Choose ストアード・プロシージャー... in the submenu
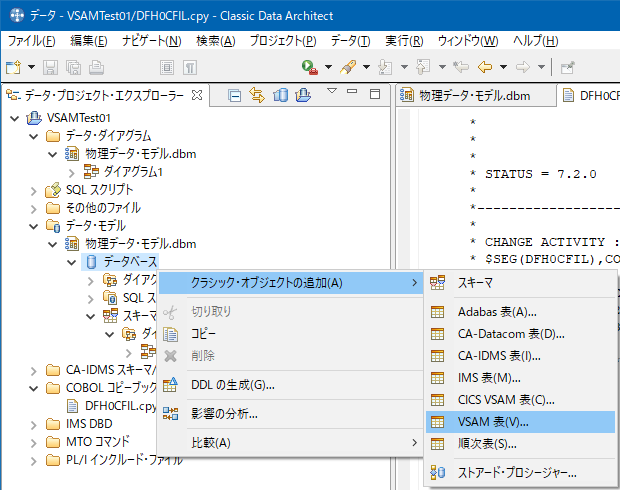The width and height of the screenshot is (620, 490). pyautogui.click(x=520, y=473)
